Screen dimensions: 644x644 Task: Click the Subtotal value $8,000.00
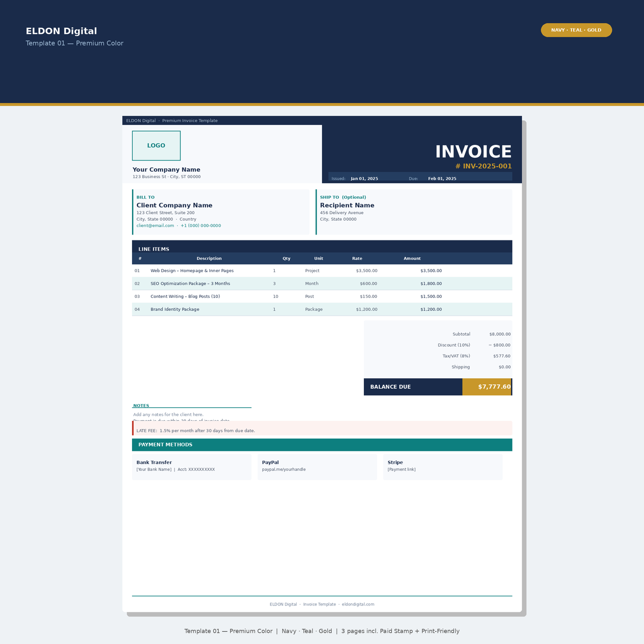tap(500, 334)
